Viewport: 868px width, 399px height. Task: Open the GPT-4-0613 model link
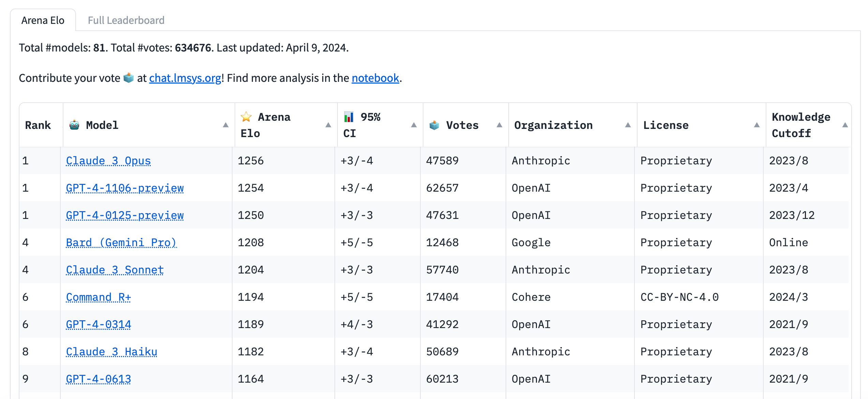click(x=99, y=379)
